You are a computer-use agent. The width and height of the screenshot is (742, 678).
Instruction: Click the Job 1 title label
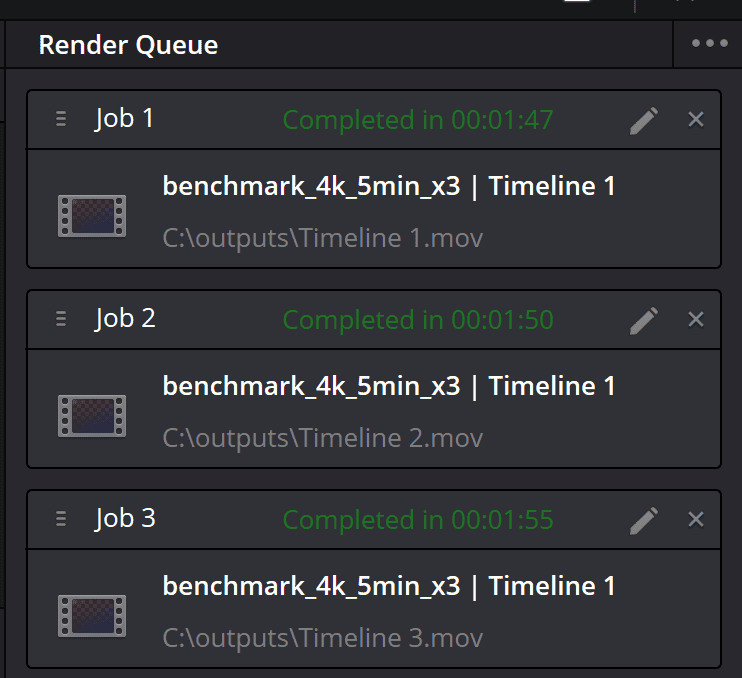tap(124, 118)
